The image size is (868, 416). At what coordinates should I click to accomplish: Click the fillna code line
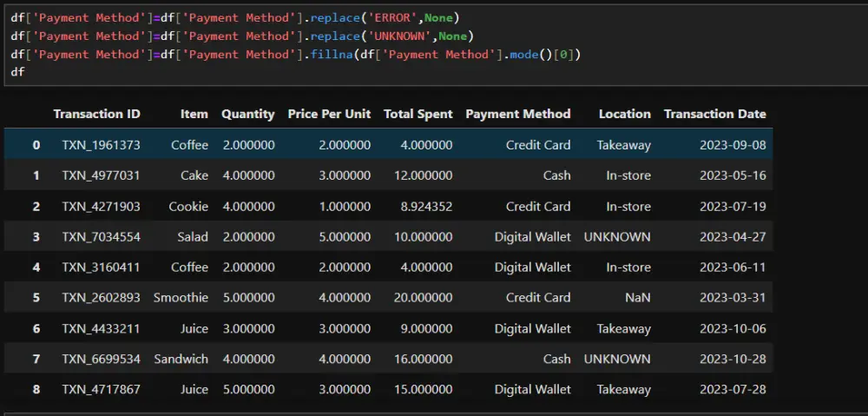(x=296, y=55)
